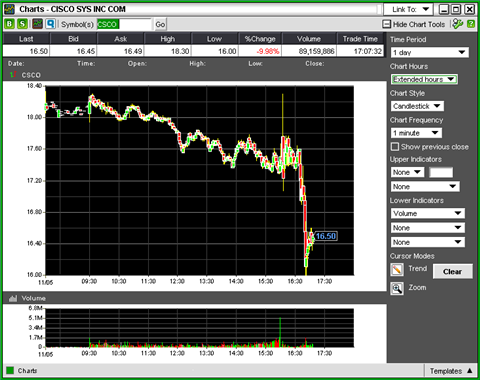Click the Ask column header
This screenshot has height=380, width=480.
pyautogui.click(x=121, y=39)
